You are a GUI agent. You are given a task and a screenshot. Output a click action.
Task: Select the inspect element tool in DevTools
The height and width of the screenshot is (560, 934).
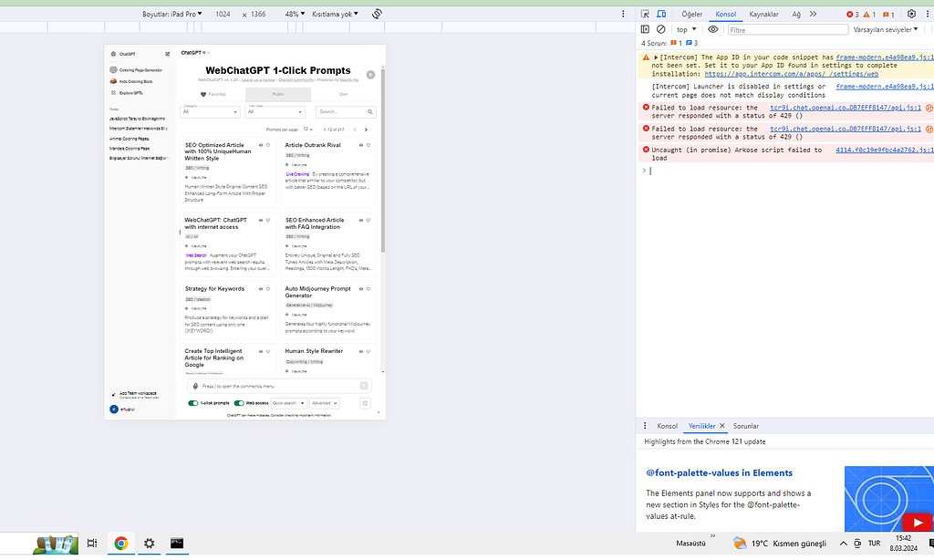coord(645,13)
